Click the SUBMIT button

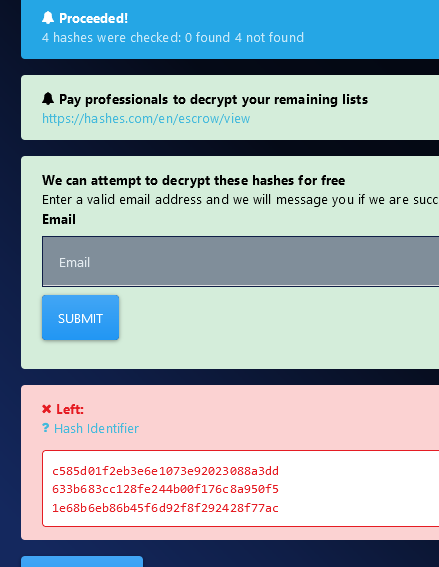(80, 317)
